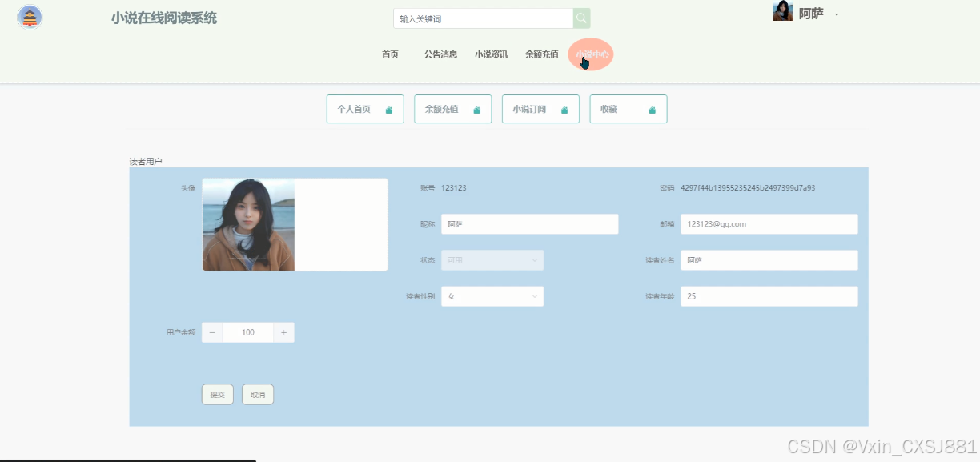Click the site title 小说在线阅读系统
The image size is (980, 462).
pos(164,18)
